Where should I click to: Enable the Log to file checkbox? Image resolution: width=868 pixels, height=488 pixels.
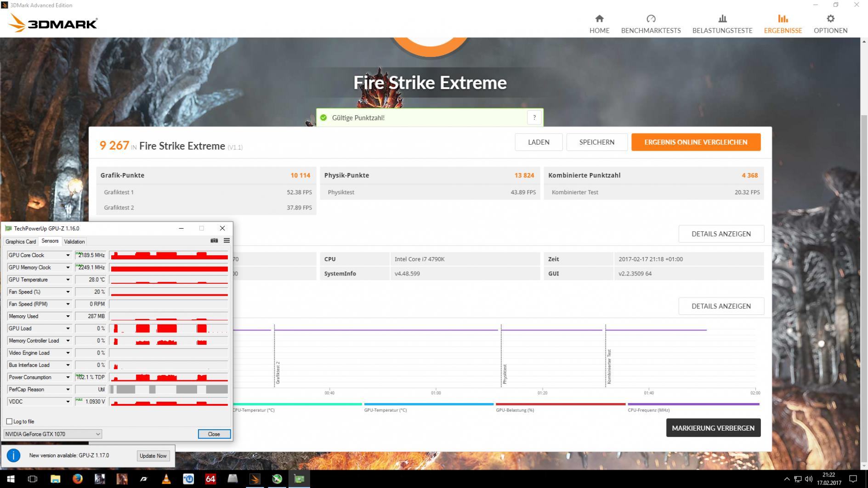9,421
